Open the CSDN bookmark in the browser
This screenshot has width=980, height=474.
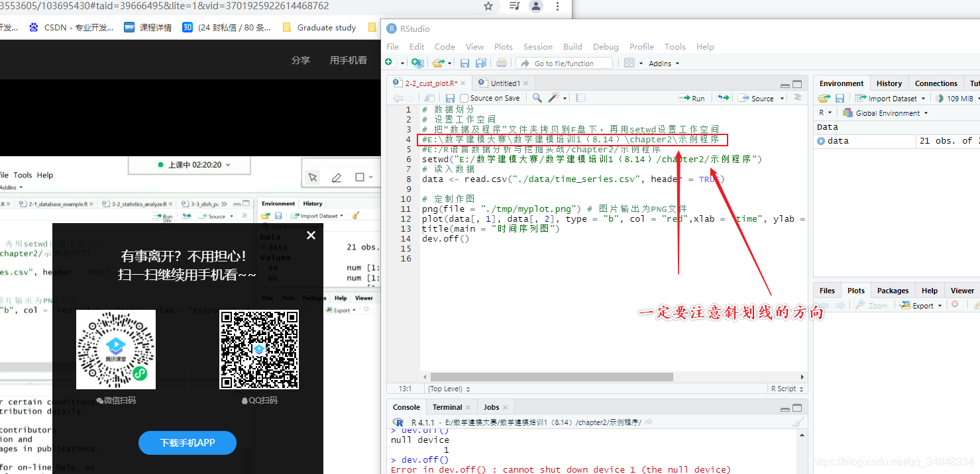72,28
